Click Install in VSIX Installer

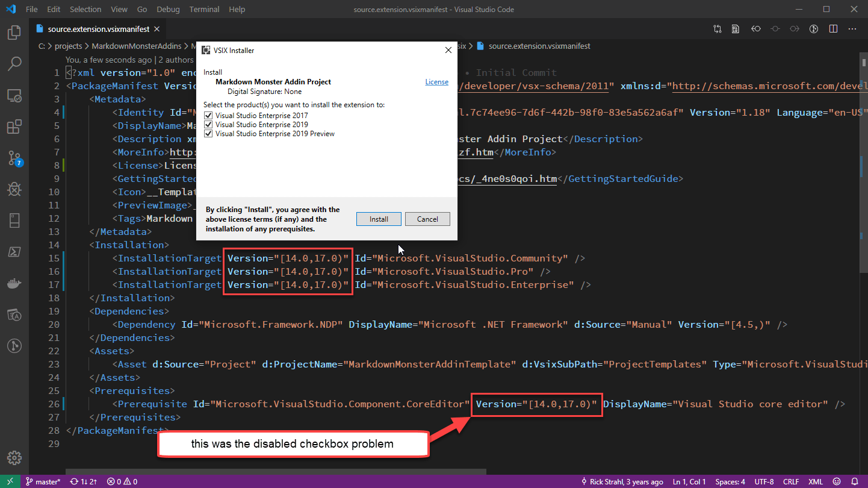pyautogui.click(x=379, y=219)
